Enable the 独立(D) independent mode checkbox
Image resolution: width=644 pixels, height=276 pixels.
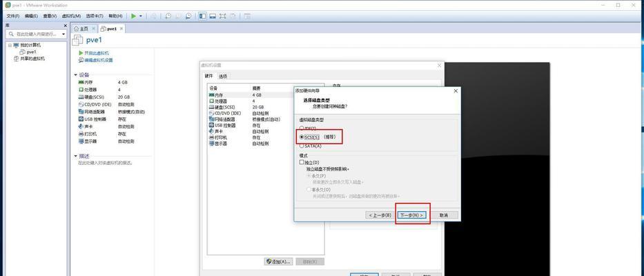click(x=302, y=162)
